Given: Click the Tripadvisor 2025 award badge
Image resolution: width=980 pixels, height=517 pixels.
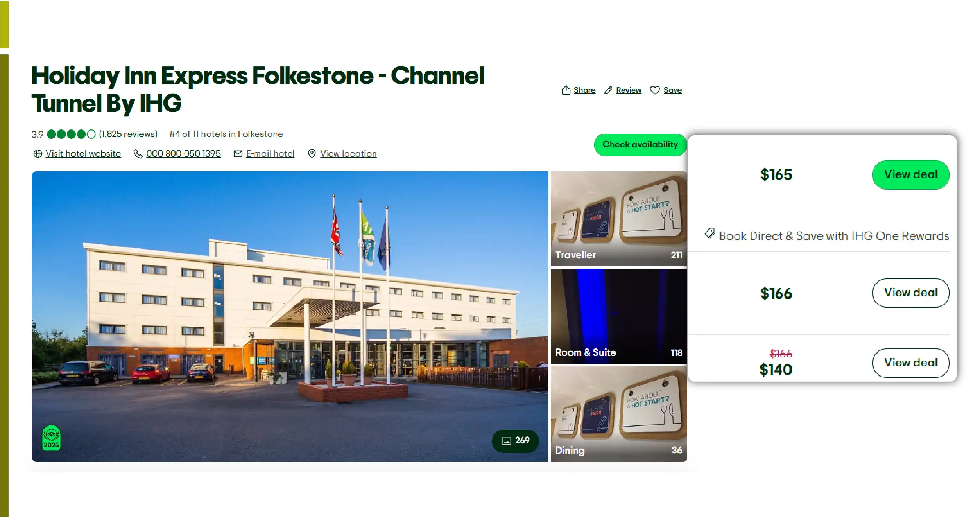Looking at the screenshot, I should click(x=51, y=438).
